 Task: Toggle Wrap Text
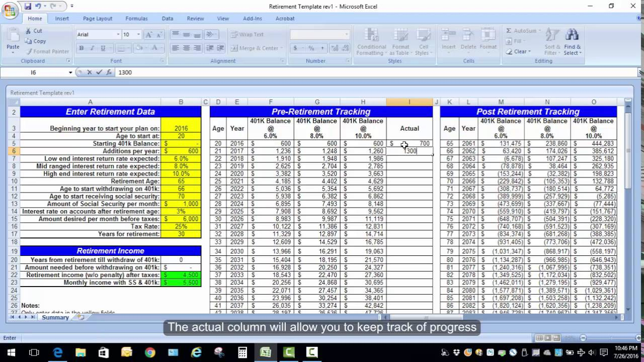[247, 35]
